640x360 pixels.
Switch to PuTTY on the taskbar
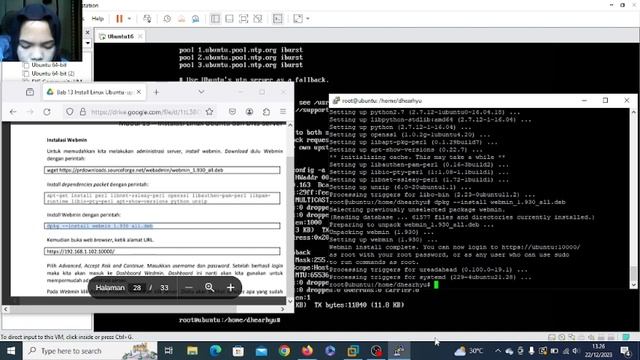click(x=399, y=351)
